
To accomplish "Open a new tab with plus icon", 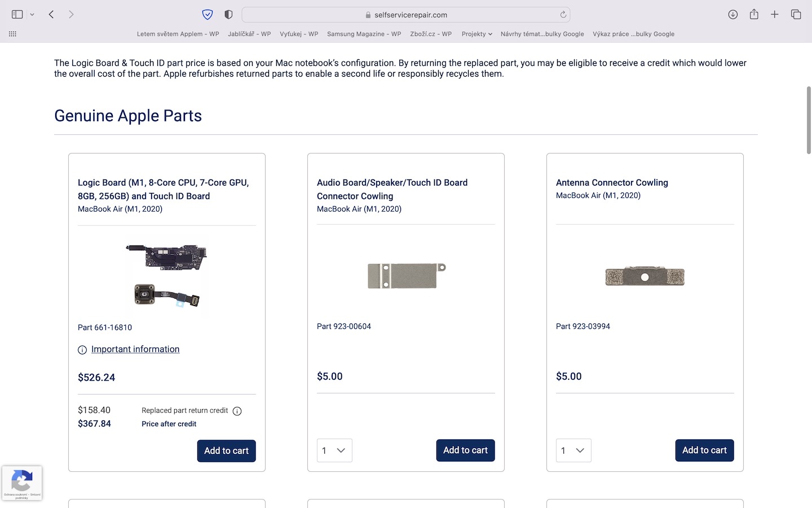I will coord(775,15).
